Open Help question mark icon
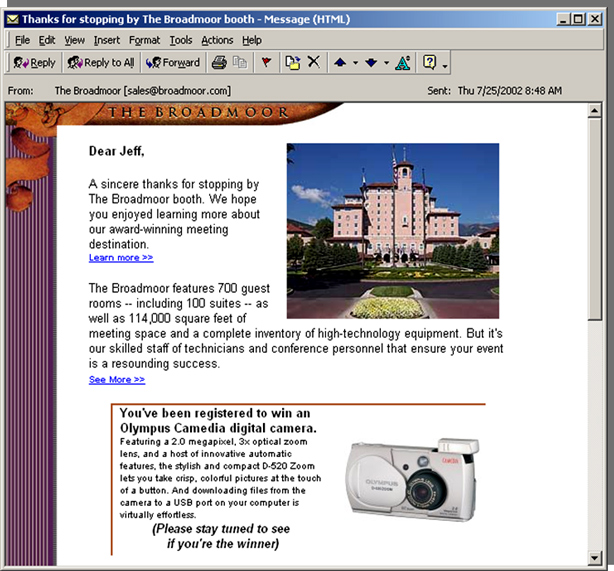Viewport: 614px width, 571px height. coord(429,62)
